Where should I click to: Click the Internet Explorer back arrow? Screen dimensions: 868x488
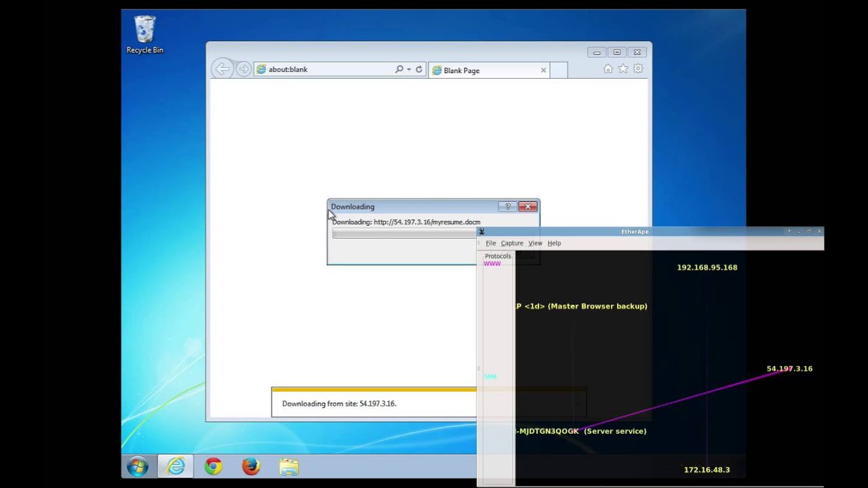pos(222,69)
